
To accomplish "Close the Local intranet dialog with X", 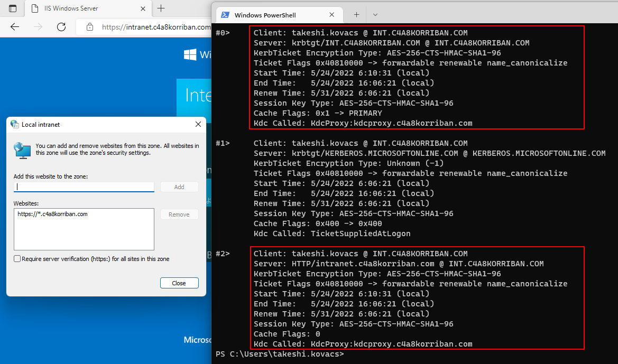I will [198, 124].
